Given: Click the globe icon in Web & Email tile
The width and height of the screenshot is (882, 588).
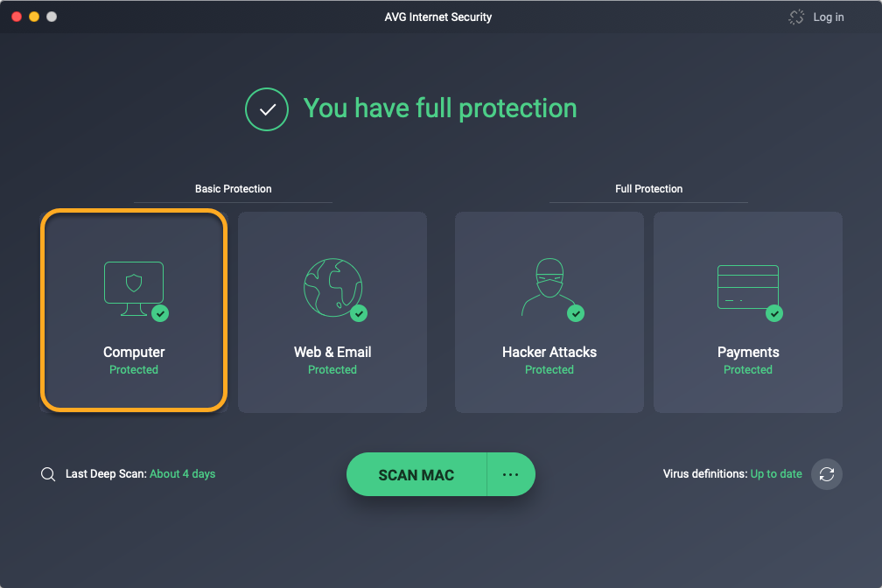Looking at the screenshot, I should click(332, 287).
